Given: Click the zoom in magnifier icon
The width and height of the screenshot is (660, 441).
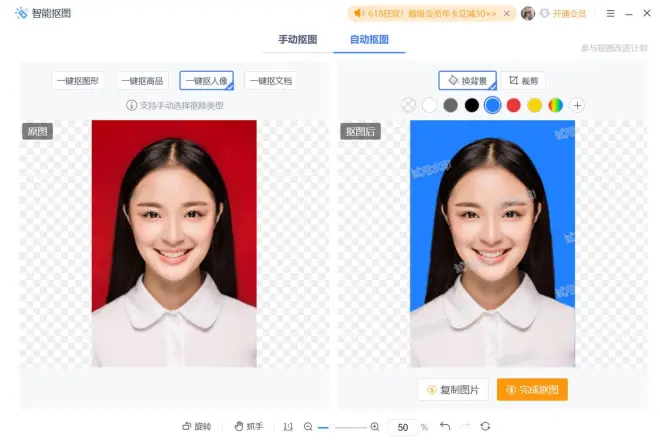Looking at the screenshot, I should (x=375, y=427).
